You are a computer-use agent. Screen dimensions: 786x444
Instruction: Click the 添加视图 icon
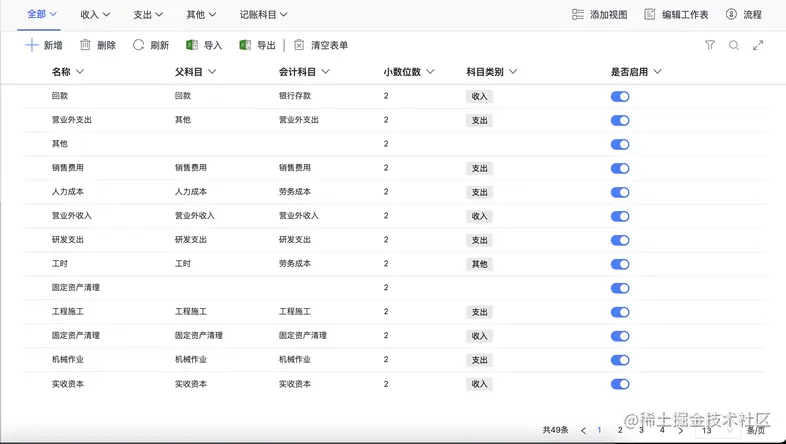tap(578, 15)
